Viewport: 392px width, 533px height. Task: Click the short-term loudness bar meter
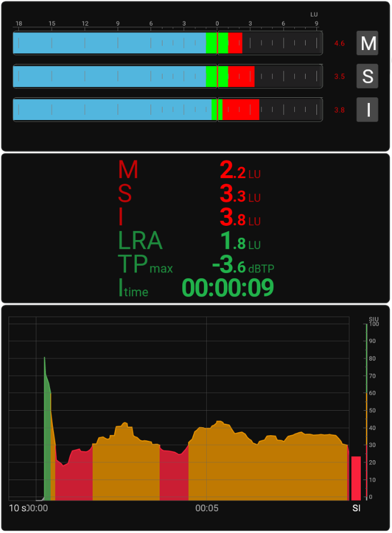tap(168, 76)
